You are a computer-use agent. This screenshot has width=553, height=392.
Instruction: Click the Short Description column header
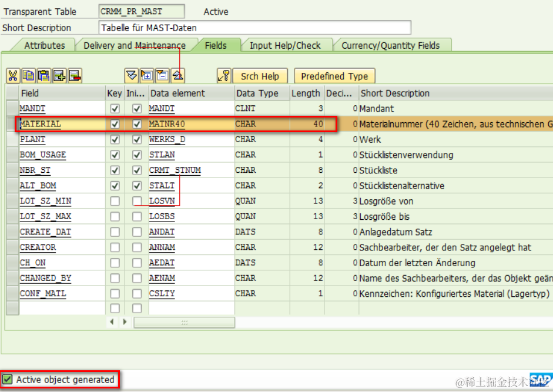point(455,93)
